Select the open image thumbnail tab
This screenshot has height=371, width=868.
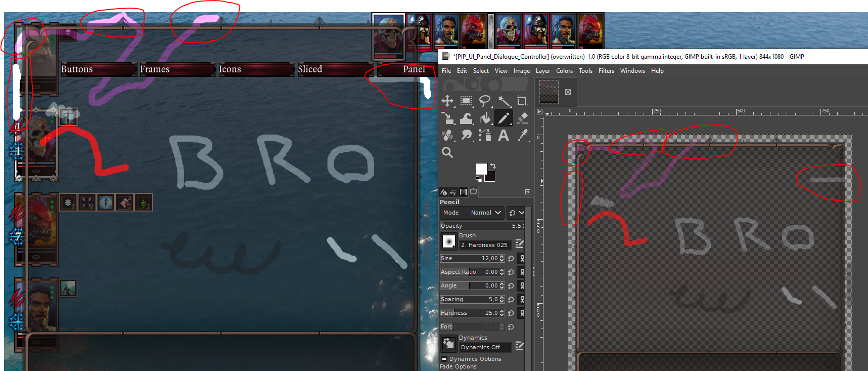549,92
